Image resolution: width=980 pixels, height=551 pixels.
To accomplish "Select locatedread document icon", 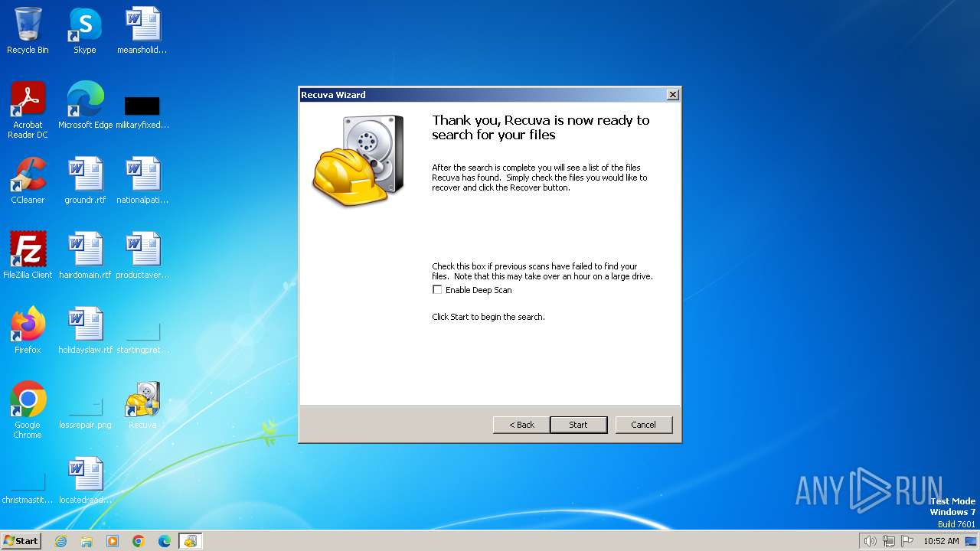I will pyautogui.click(x=85, y=481).
